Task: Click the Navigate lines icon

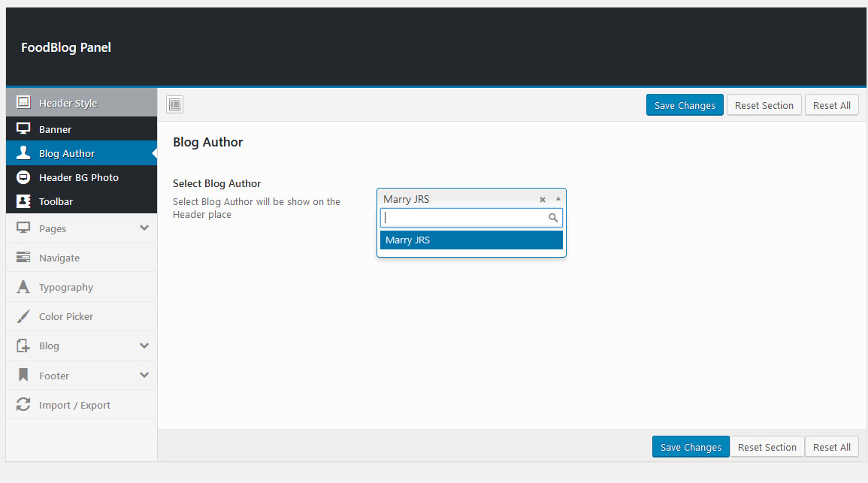Action: tap(23, 257)
